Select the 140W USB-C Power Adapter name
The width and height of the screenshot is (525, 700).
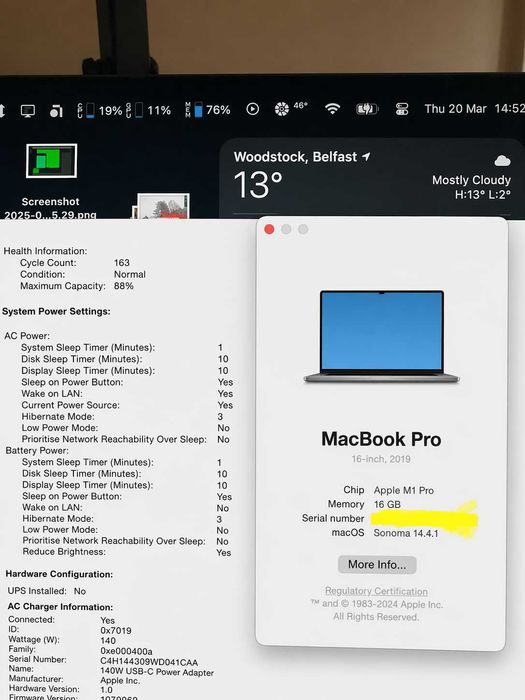[x=157, y=672]
